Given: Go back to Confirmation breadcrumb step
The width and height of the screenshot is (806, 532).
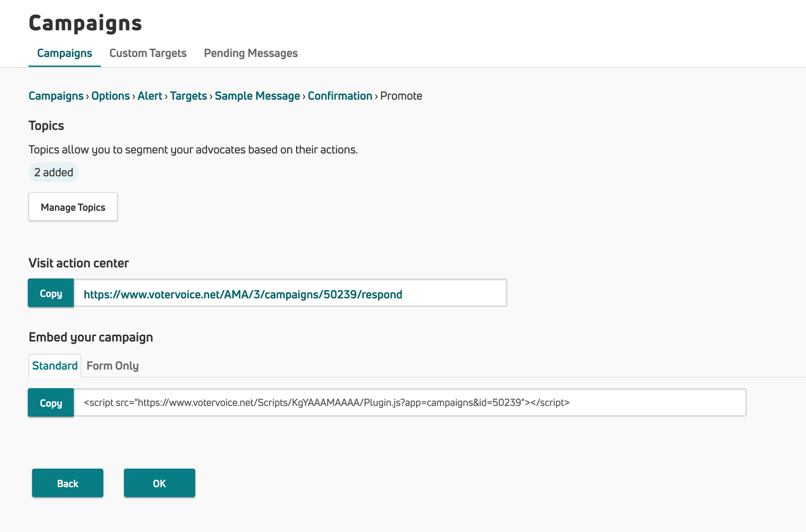Looking at the screenshot, I should tap(340, 96).
